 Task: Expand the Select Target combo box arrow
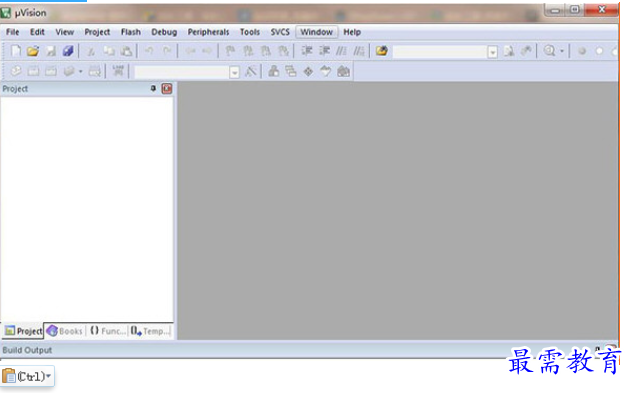tap(234, 72)
